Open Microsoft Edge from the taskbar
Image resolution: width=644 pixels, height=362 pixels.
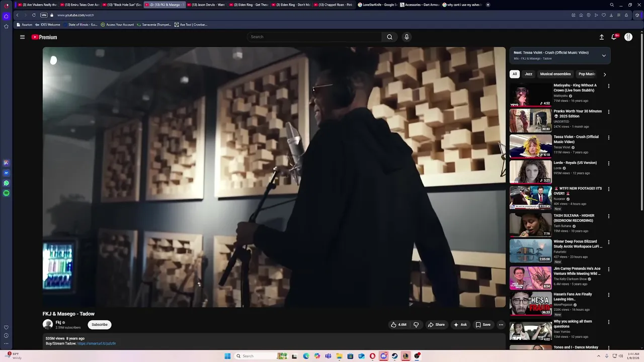click(x=306, y=356)
